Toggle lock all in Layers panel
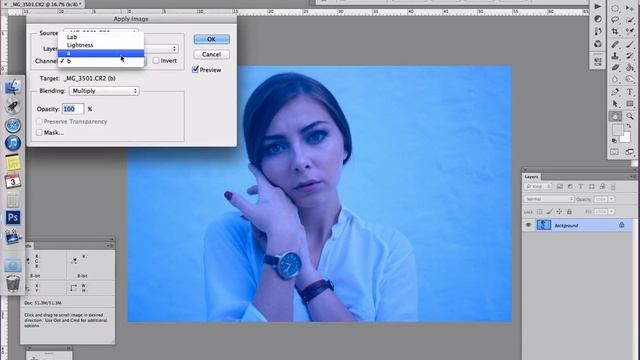The width and height of the screenshot is (640, 360). point(569,211)
